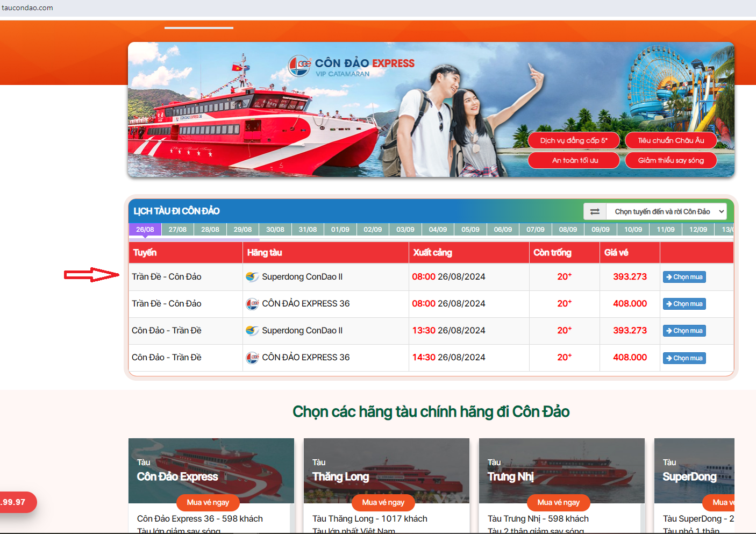Select the 02/09 date tab

point(373,230)
